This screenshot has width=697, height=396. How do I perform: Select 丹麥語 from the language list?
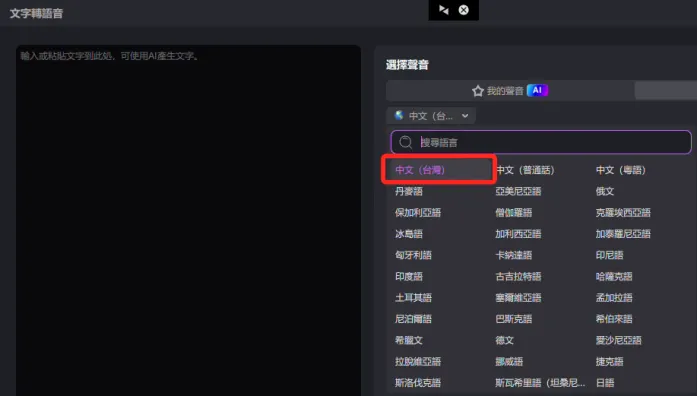[x=409, y=191]
